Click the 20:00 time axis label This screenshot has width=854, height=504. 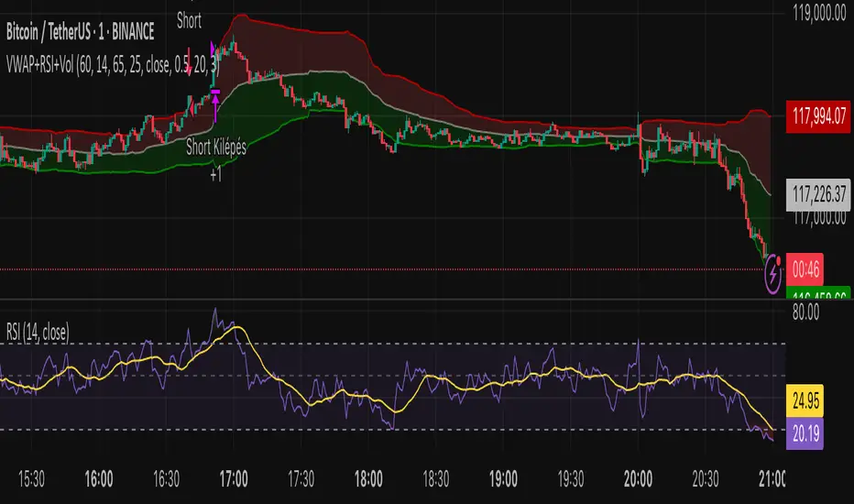tap(639, 479)
